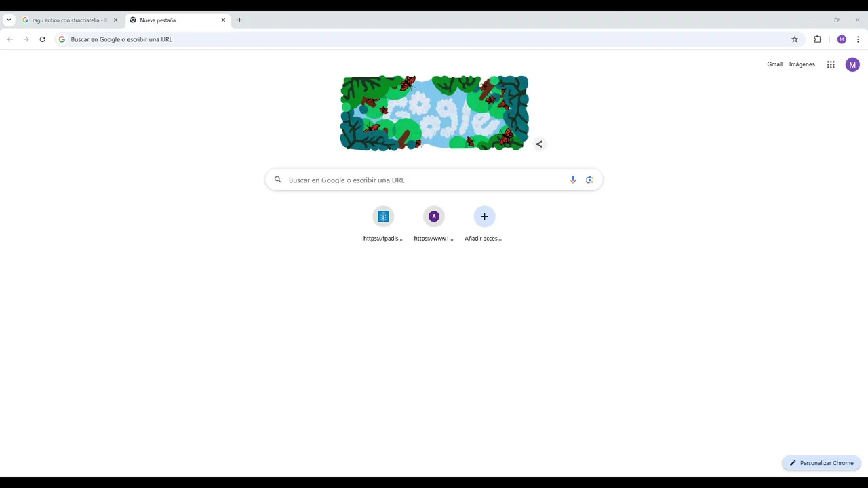Select the Nueva pestaña tab

(x=176, y=20)
